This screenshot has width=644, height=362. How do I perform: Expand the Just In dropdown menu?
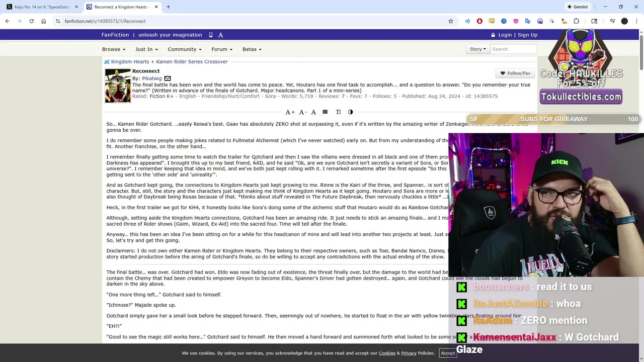pos(146,49)
